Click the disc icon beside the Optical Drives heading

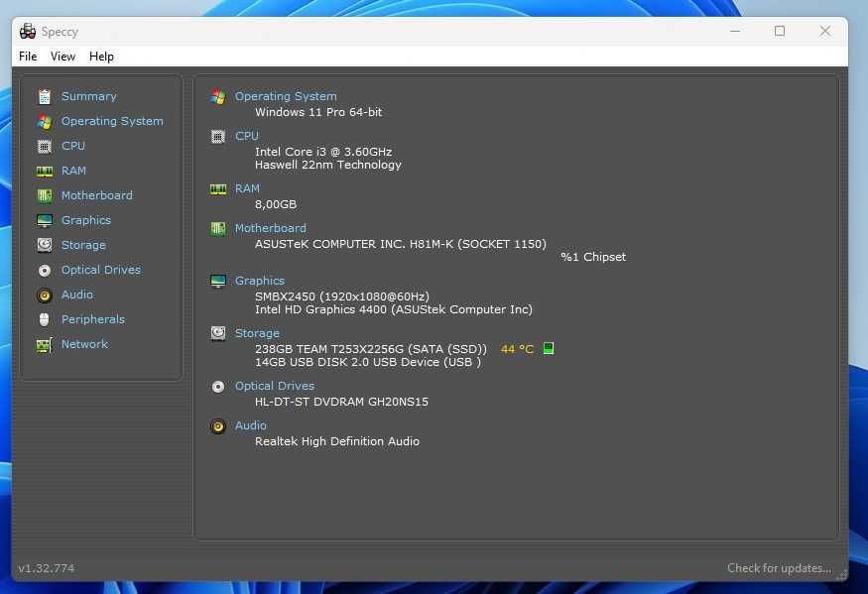coord(218,387)
